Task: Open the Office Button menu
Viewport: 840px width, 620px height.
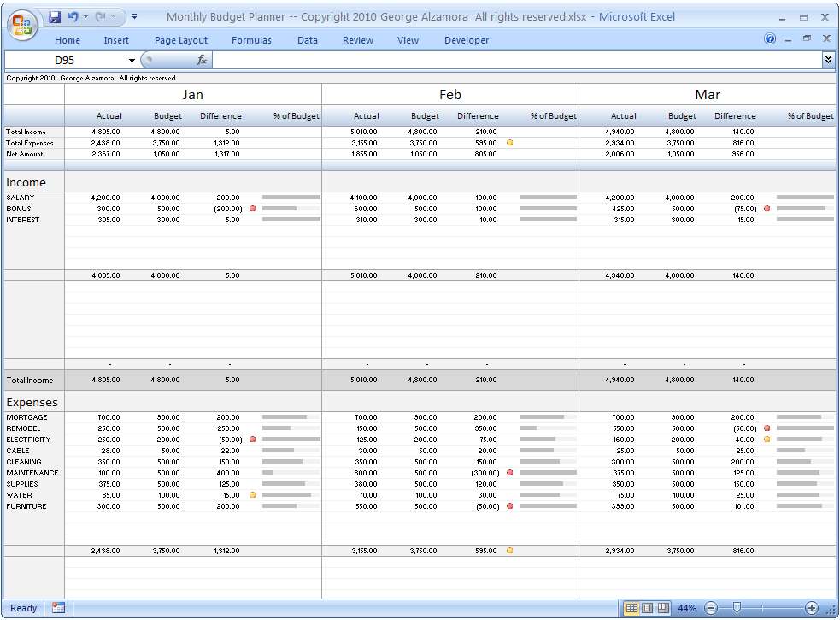Action: (x=22, y=25)
